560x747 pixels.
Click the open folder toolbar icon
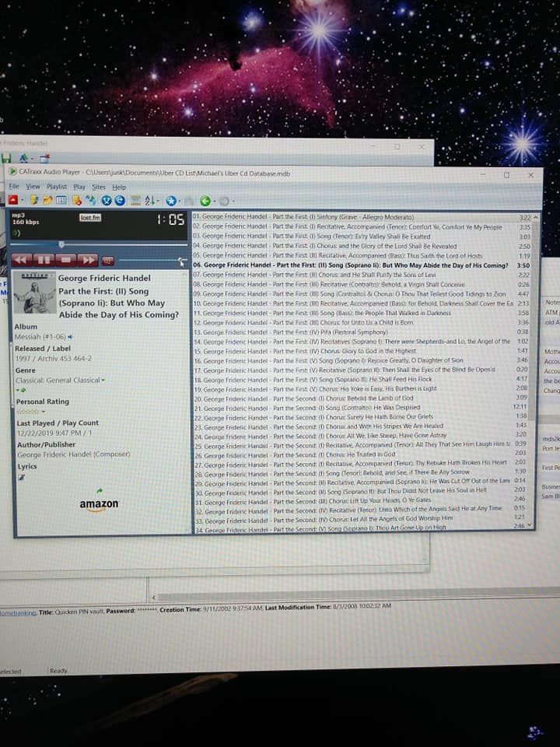click(48, 201)
